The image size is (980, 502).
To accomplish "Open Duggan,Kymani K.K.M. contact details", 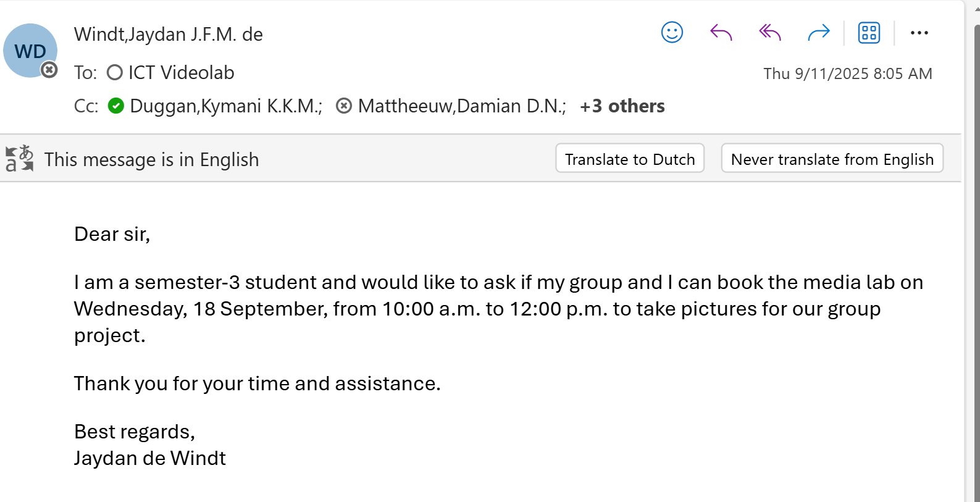I will (224, 106).
